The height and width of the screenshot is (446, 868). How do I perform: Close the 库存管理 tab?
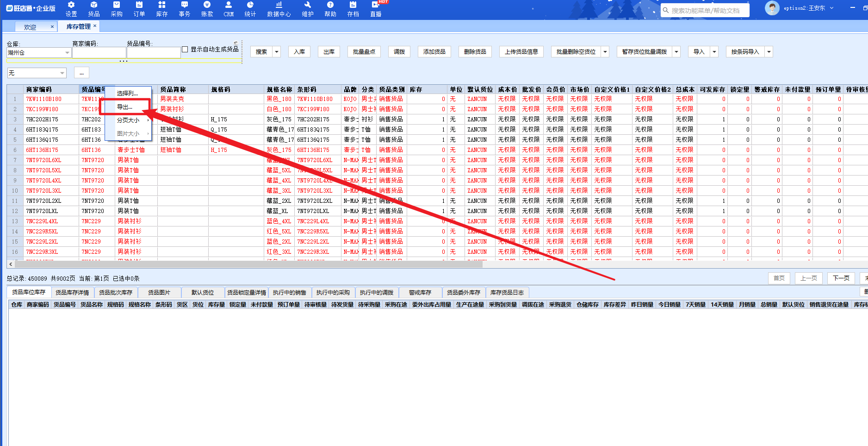95,26
